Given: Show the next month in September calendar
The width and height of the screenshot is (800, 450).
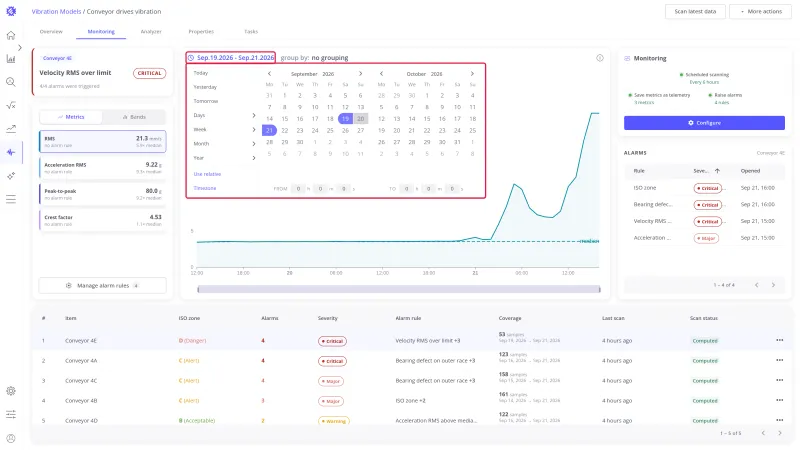Looking at the screenshot, I should point(360,73).
